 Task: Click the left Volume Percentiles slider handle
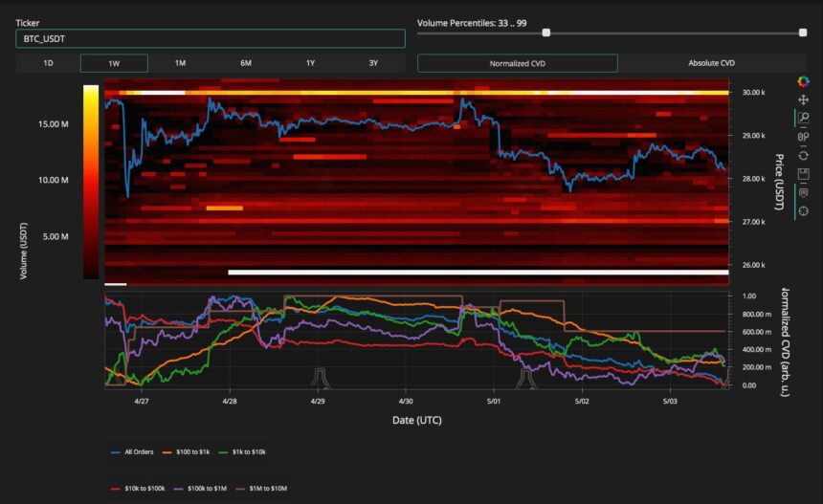click(x=546, y=33)
